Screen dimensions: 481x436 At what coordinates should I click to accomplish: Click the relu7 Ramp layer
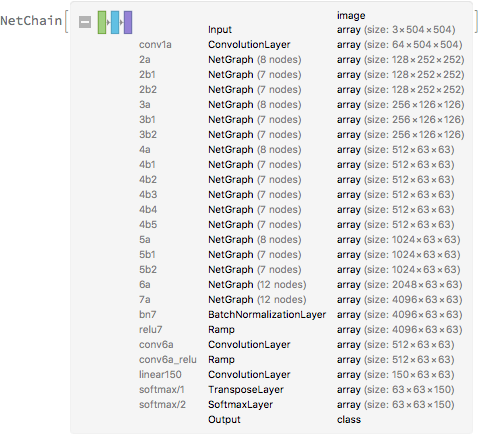(301, 330)
